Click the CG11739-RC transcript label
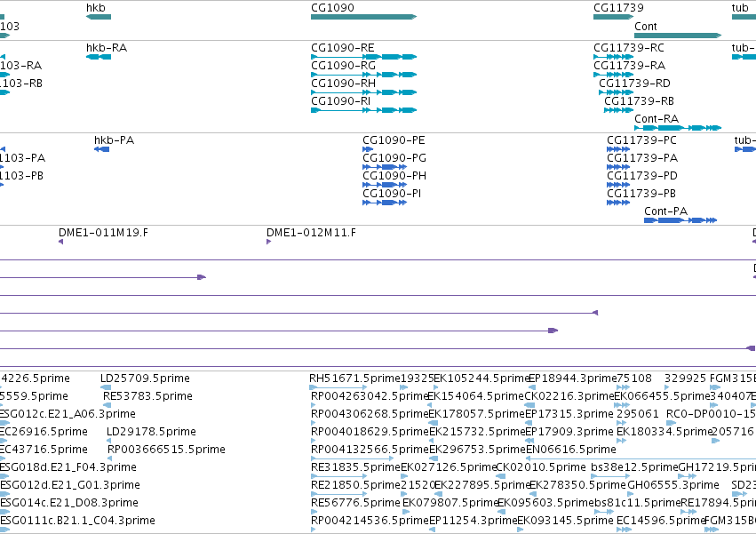756x534 pixels. [x=628, y=47]
